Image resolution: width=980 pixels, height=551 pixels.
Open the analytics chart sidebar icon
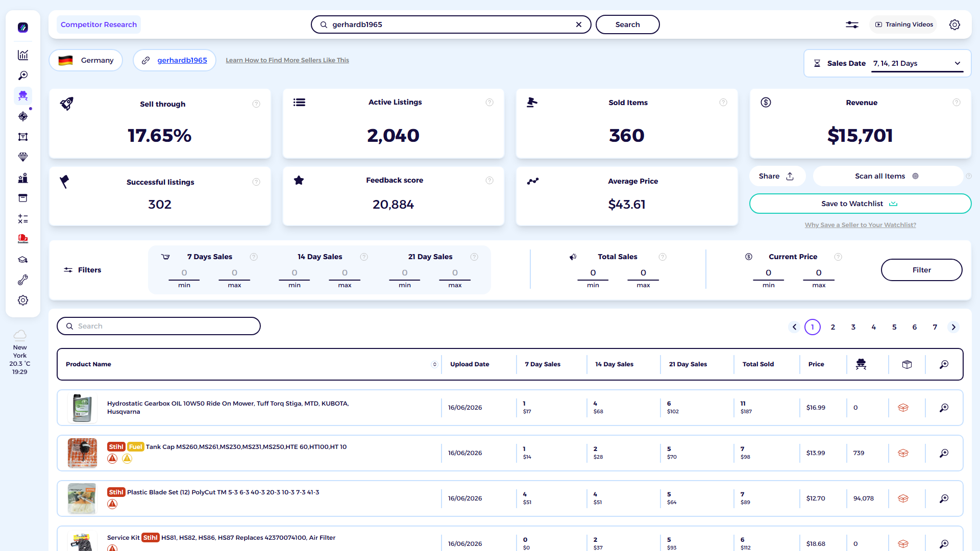pos(23,55)
